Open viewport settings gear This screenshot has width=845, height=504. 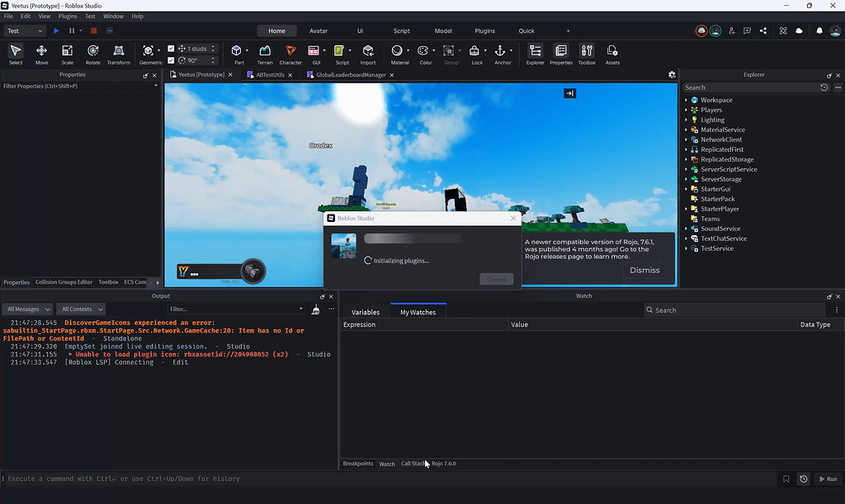tap(672, 75)
